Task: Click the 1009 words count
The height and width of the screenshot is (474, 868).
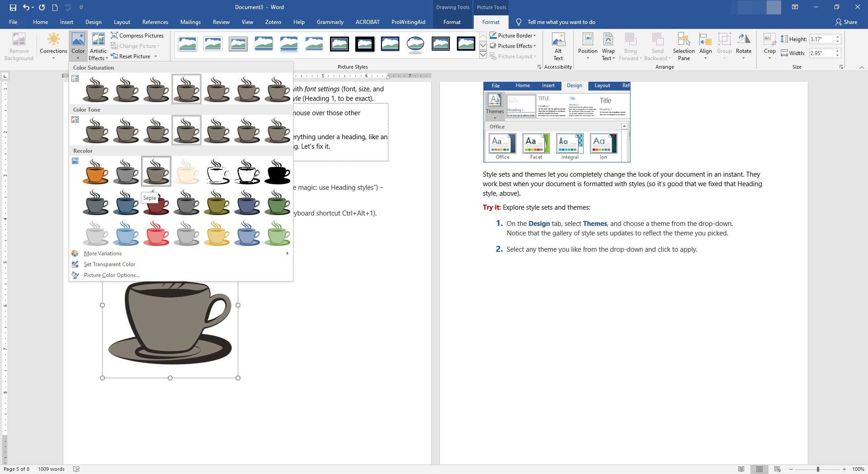Action: point(51,469)
